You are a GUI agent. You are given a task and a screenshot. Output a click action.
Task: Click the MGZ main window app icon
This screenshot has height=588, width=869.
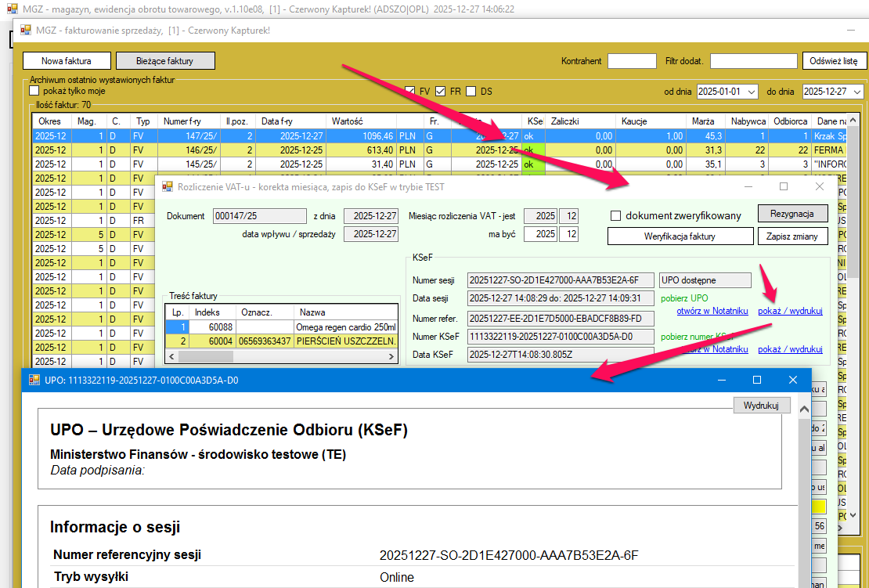click(x=12, y=11)
